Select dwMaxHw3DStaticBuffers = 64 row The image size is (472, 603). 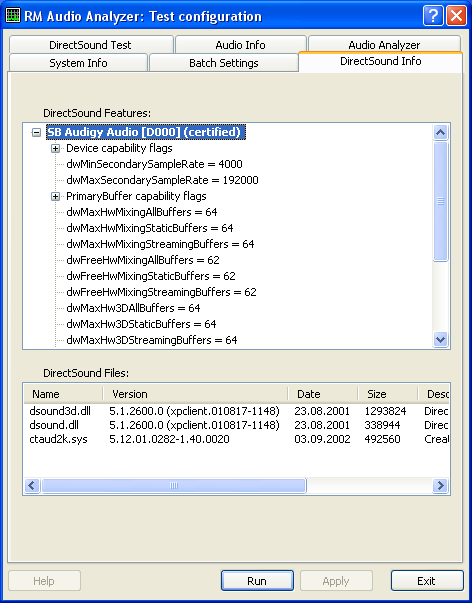tap(141, 324)
